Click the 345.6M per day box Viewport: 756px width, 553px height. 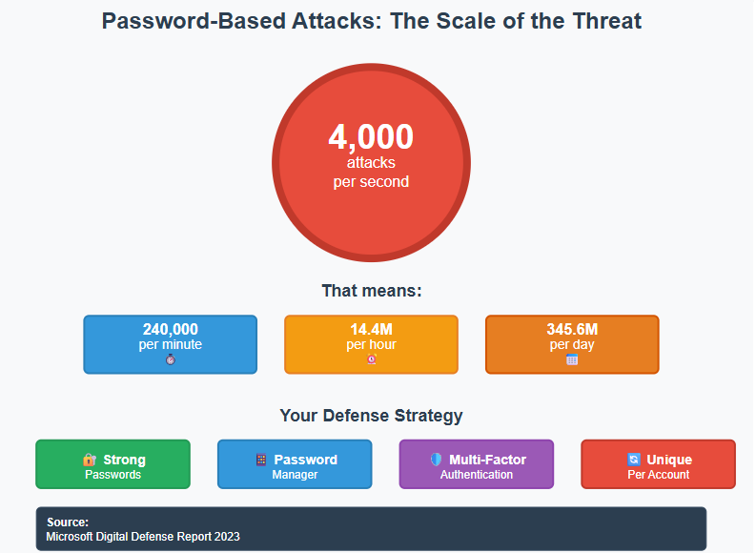pyautogui.click(x=572, y=345)
